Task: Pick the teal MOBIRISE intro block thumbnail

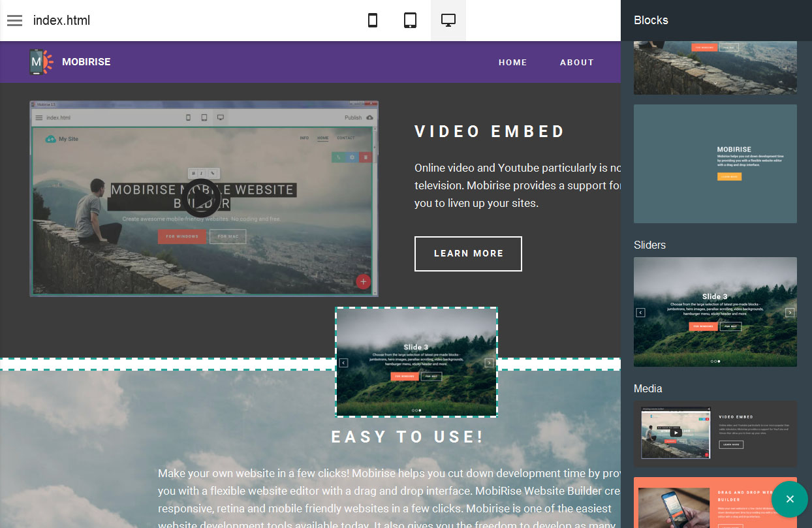Action: pyautogui.click(x=715, y=164)
